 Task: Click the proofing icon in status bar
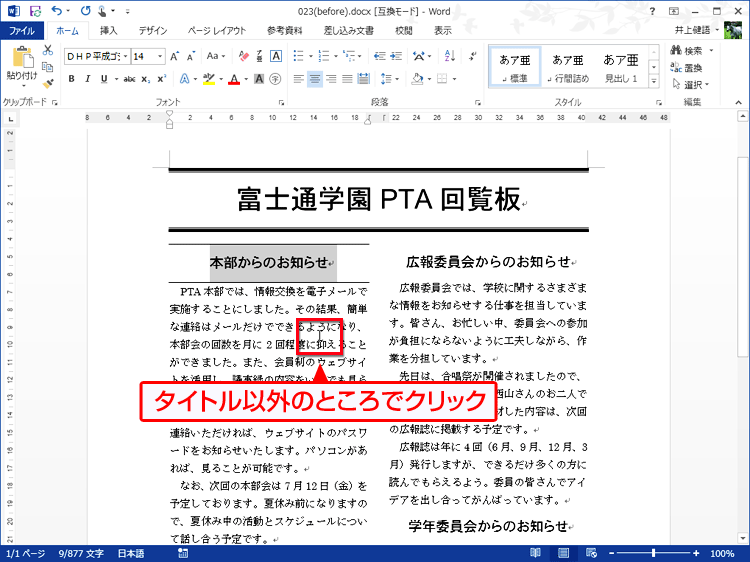coord(183,553)
